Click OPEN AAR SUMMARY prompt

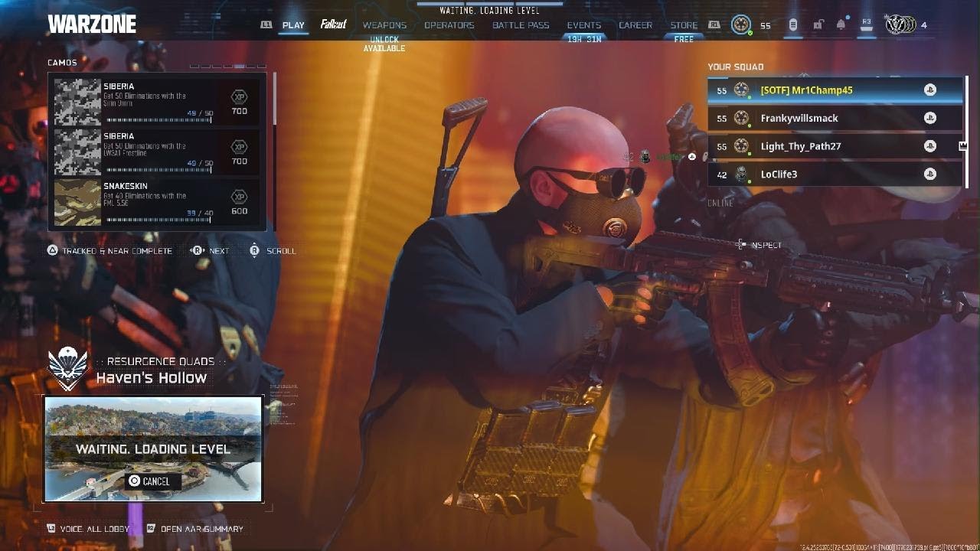point(194,529)
